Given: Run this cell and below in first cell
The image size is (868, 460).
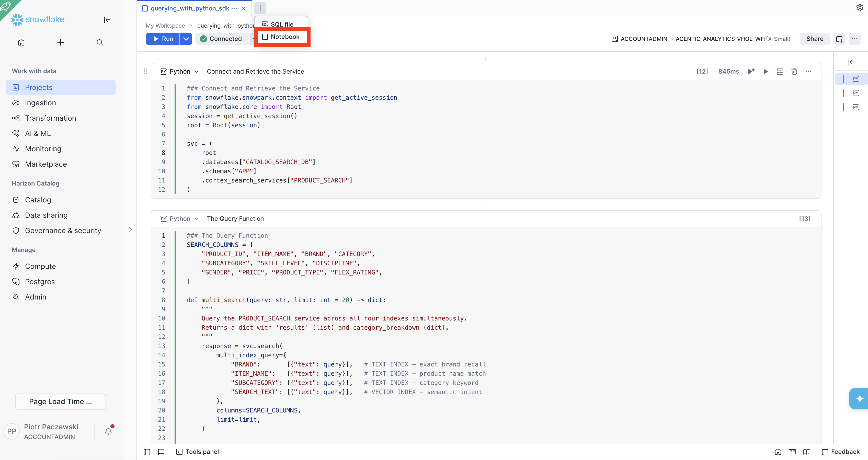Looking at the screenshot, I should (751, 72).
